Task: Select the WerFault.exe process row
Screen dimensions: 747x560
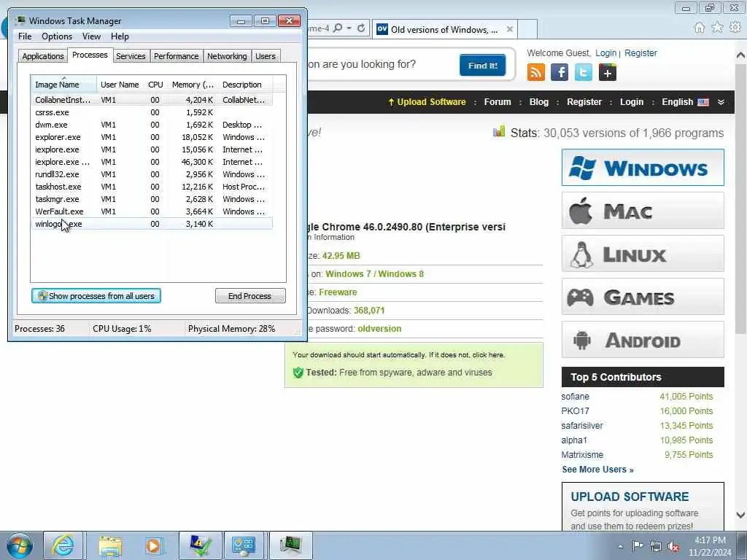Action: click(x=152, y=211)
